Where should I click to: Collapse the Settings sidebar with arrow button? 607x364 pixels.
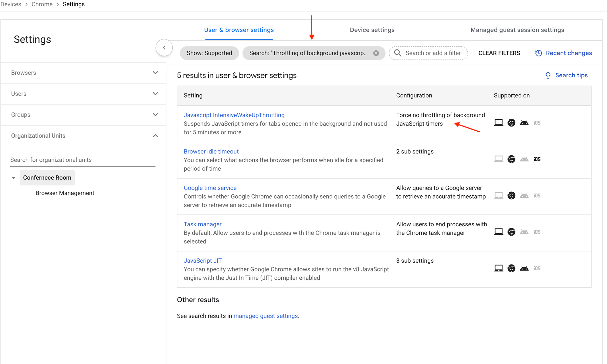164,48
